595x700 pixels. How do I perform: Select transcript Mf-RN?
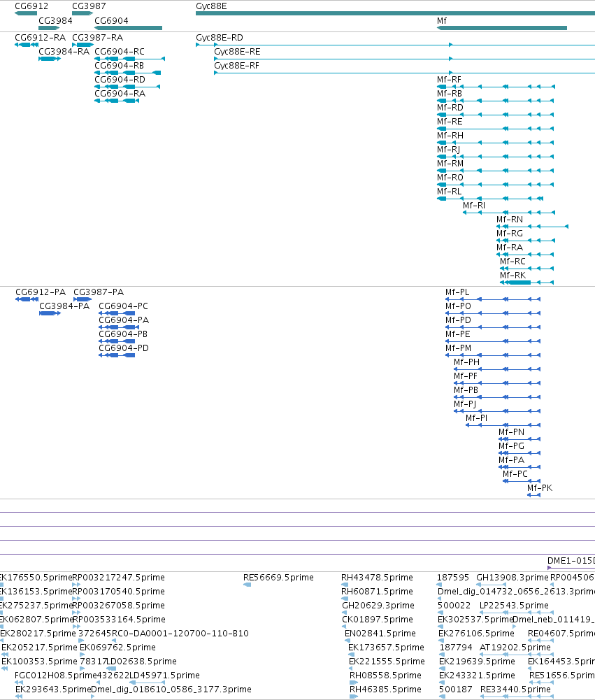[x=509, y=219]
